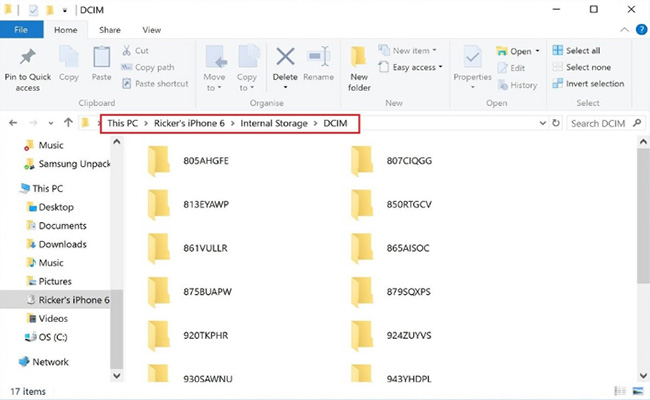Click navigation pane scroll down arrow

[117, 376]
